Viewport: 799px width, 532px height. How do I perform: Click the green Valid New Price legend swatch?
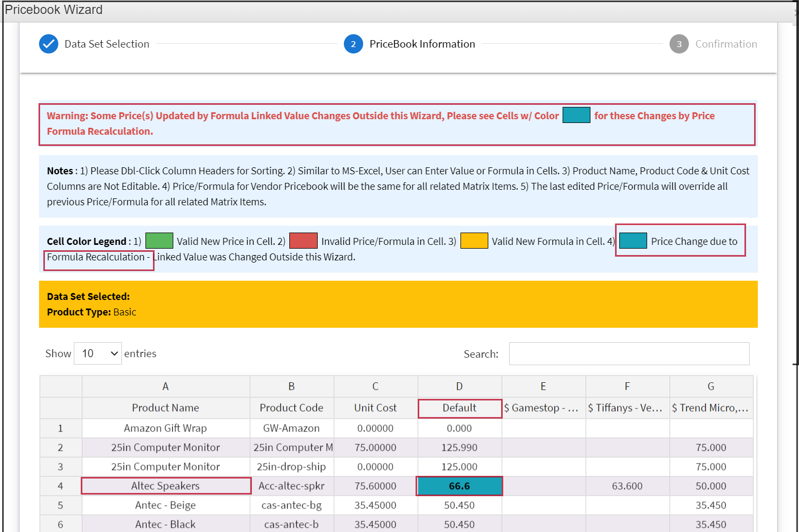159,241
